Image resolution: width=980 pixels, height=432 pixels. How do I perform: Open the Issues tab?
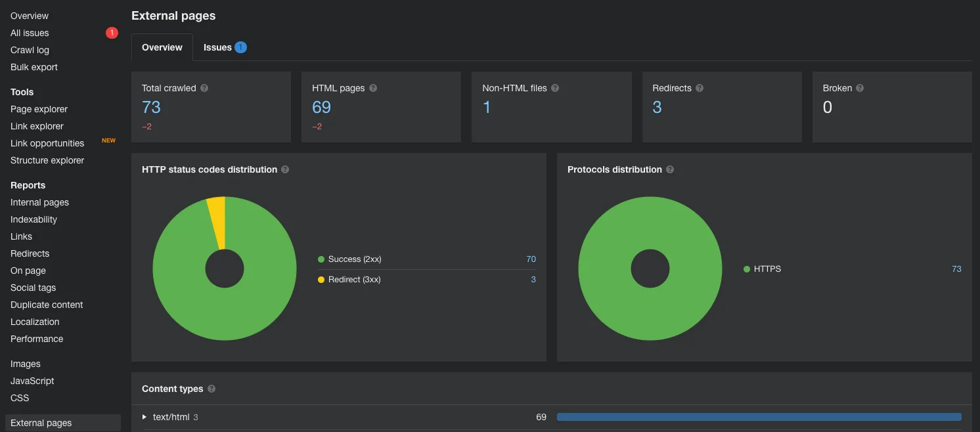pyautogui.click(x=225, y=47)
